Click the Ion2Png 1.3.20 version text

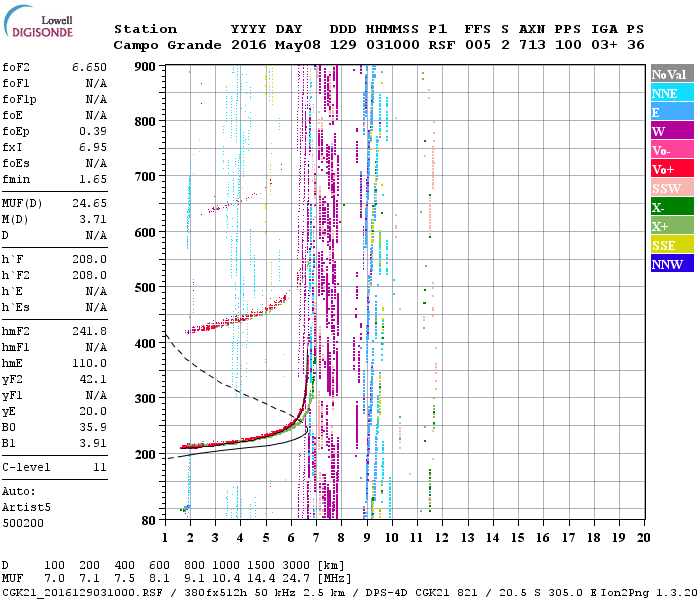pos(649,593)
